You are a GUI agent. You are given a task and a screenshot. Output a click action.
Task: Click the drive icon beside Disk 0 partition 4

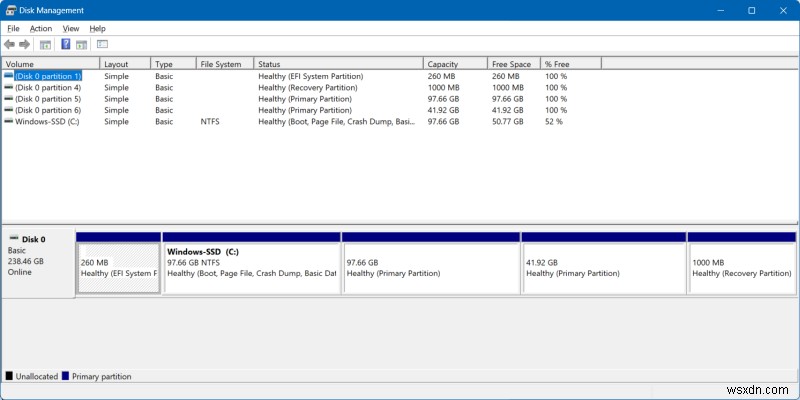click(9, 87)
